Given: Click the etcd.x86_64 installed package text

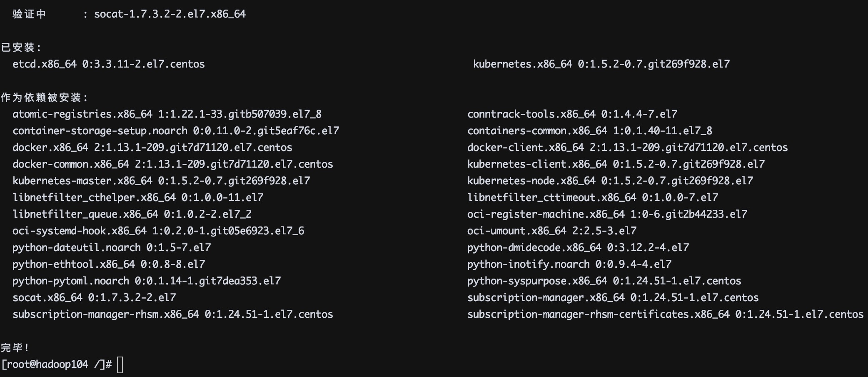Looking at the screenshot, I should coord(108,64).
